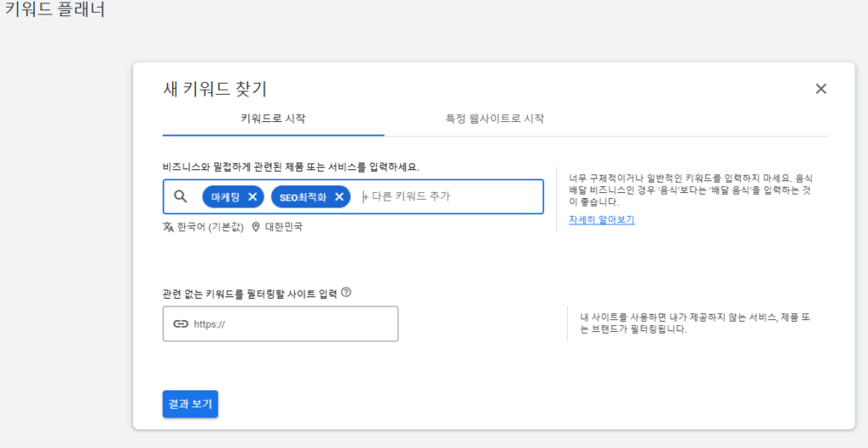
Task: Change location 대한민국
Action: [283, 227]
